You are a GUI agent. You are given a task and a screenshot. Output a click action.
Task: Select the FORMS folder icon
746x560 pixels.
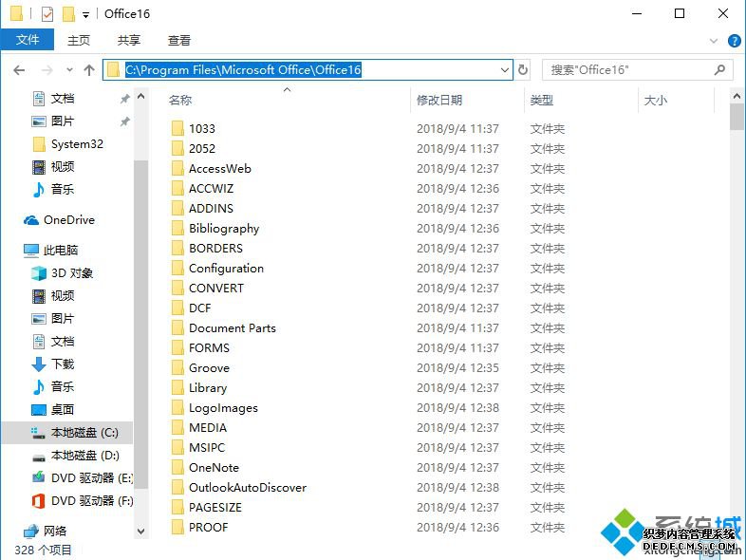tap(177, 348)
